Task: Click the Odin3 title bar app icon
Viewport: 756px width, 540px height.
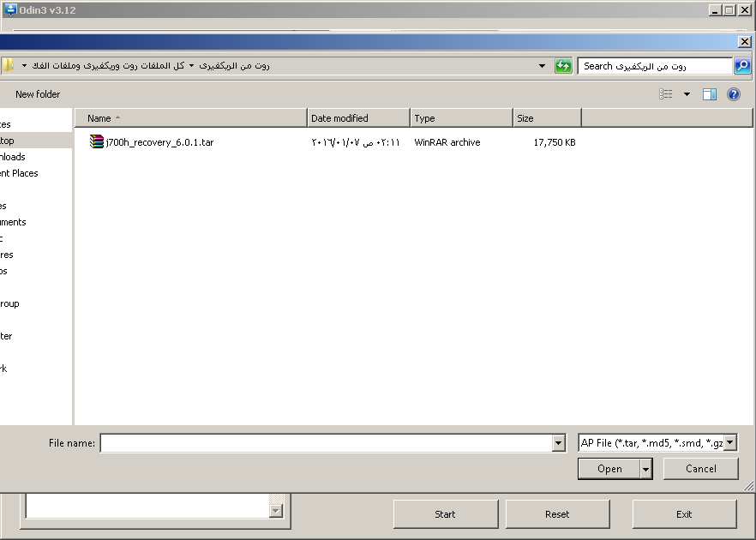Action: [10, 9]
